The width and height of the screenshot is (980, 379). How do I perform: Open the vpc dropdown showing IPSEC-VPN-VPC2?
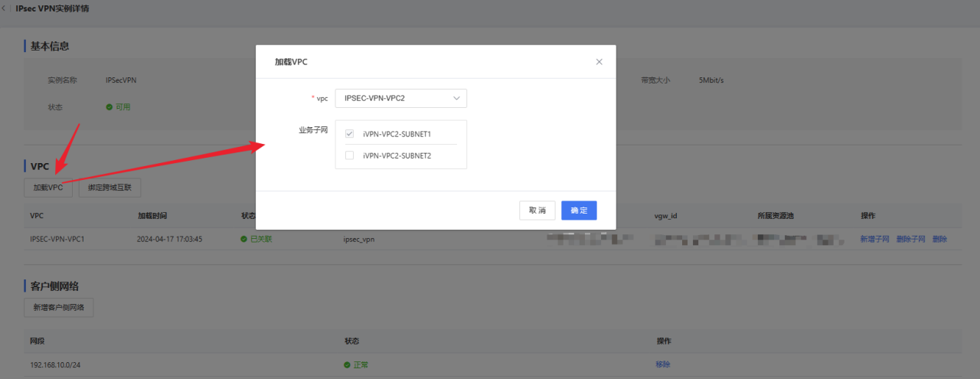(x=400, y=98)
